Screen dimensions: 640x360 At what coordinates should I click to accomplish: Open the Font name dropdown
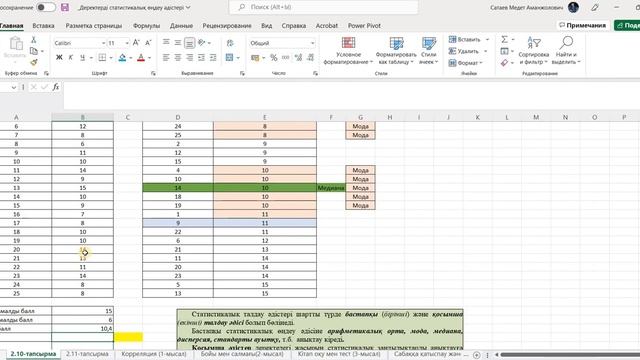(103, 43)
